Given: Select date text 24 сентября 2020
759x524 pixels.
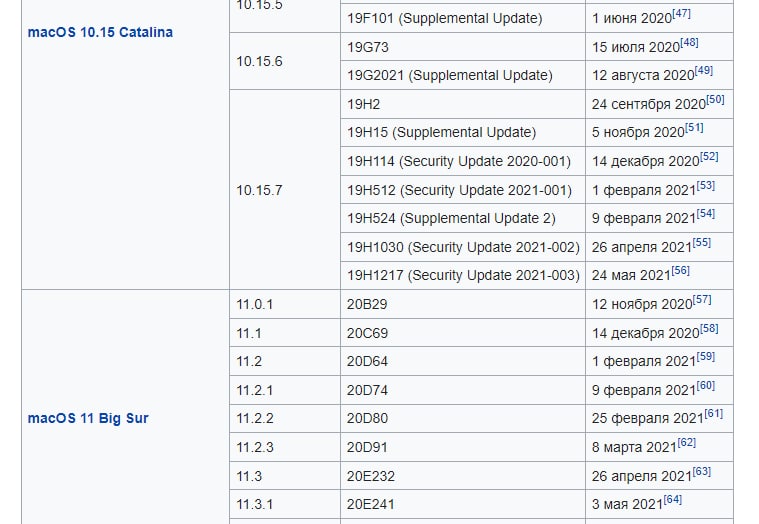Looking at the screenshot, I should [x=649, y=105].
